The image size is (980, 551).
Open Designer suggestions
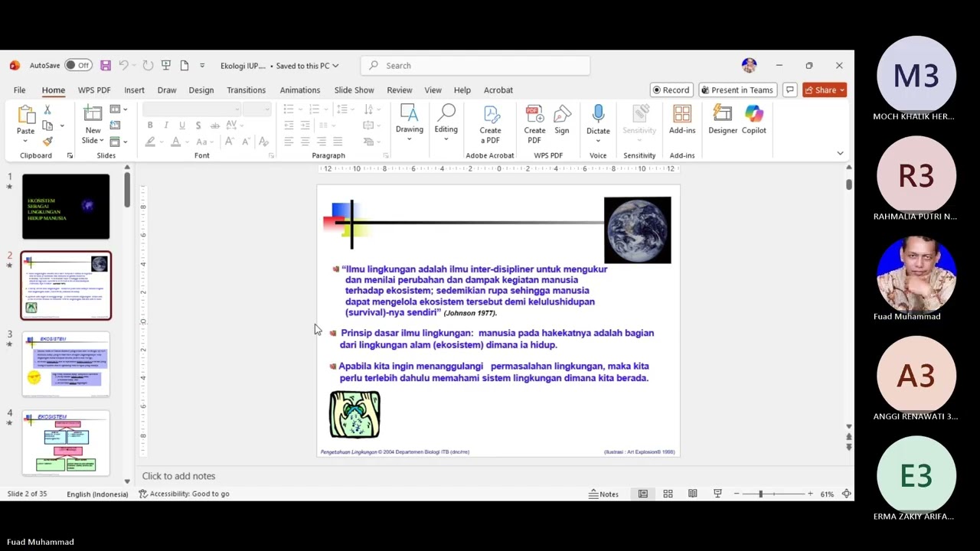pos(723,120)
